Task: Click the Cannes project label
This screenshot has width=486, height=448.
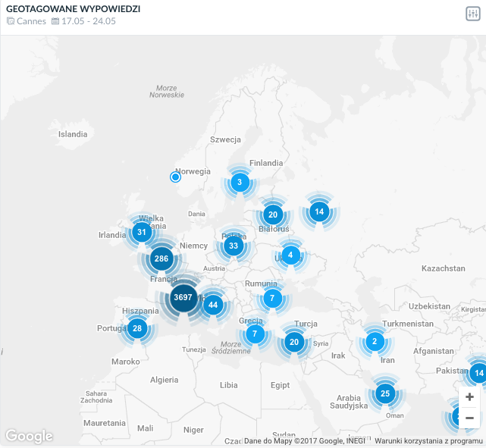Action: click(x=31, y=21)
